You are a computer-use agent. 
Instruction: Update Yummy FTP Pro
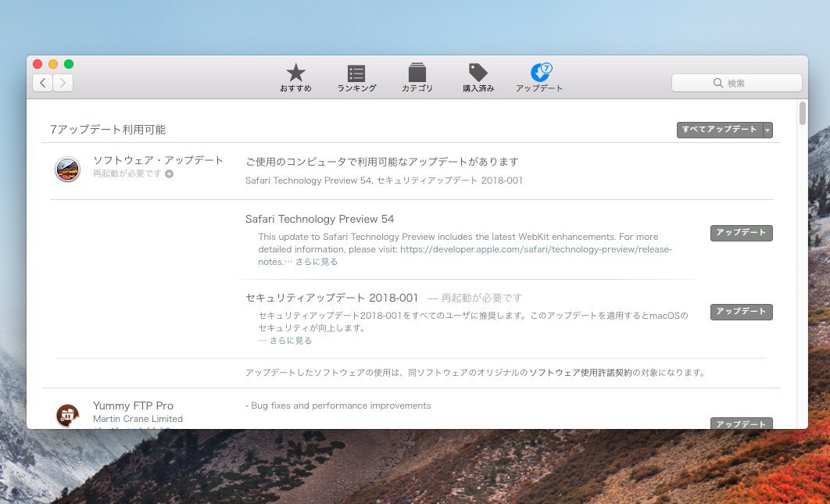(741, 423)
